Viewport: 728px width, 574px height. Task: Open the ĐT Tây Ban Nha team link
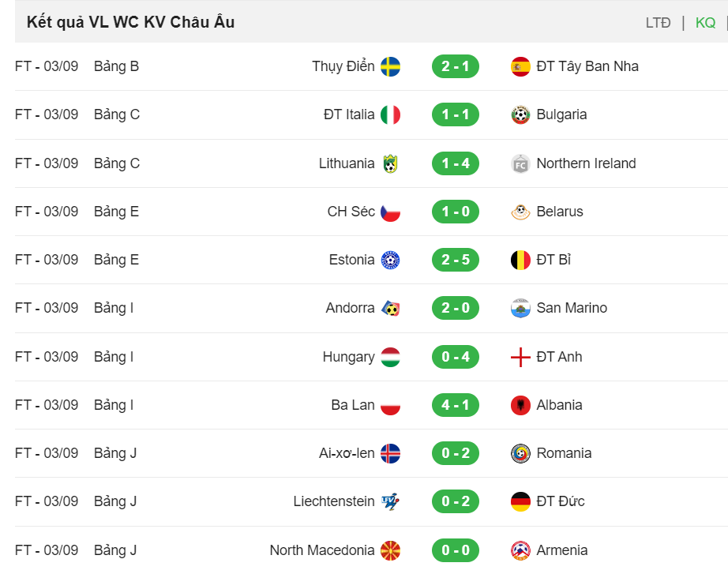pyautogui.click(x=587, y=66)
